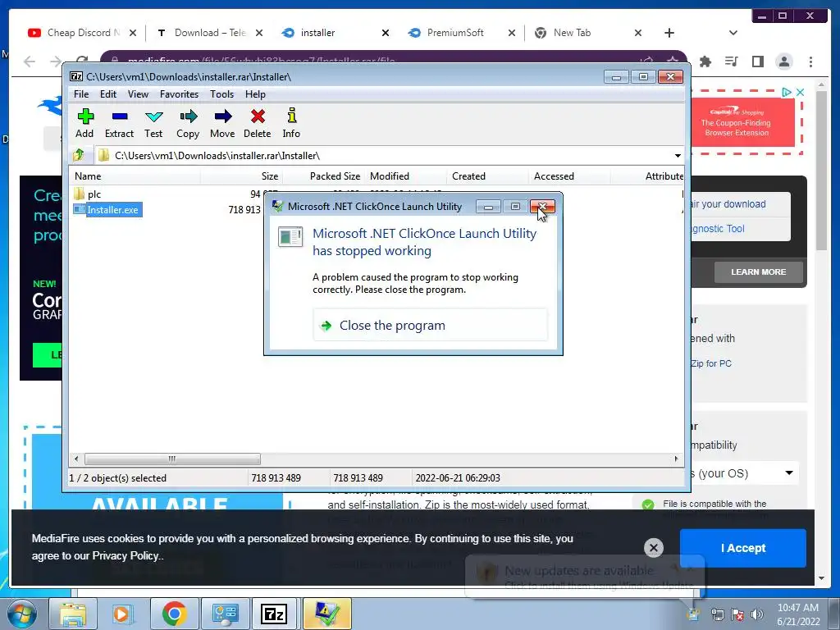Dismiss the cookie banner with X
The height and width of the screenshot is (630, 840).
coord(654,547)
